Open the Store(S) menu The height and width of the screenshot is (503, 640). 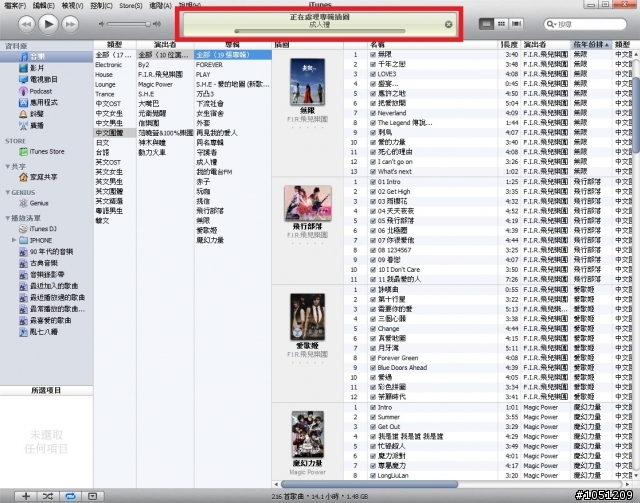click(131, 5)
